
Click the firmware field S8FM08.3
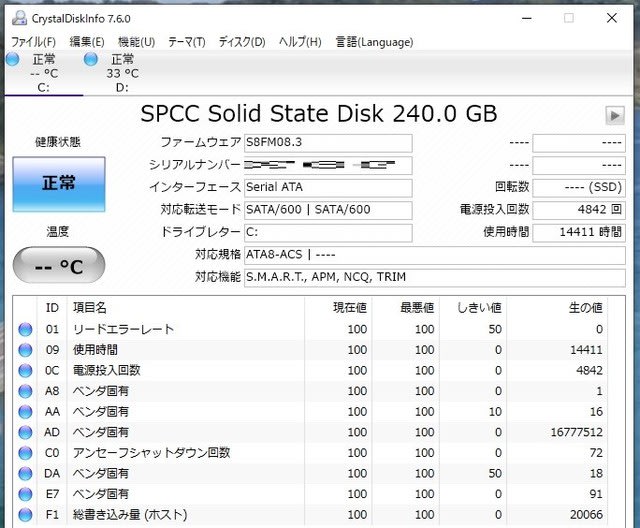[328, 143]
